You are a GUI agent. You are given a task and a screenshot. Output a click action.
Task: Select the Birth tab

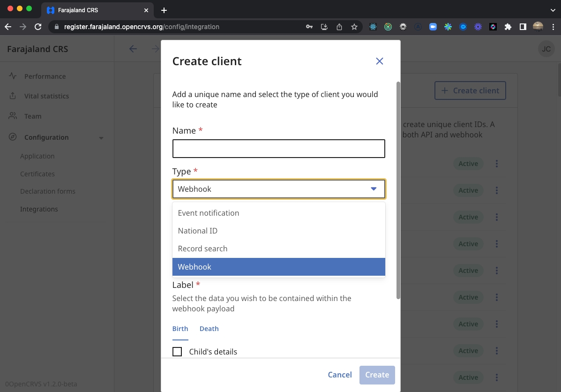pos(180,329)
